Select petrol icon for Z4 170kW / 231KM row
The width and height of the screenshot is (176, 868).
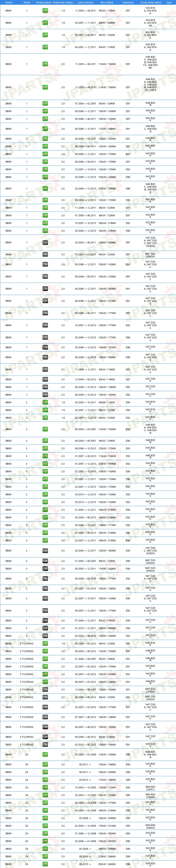point(45,826)
